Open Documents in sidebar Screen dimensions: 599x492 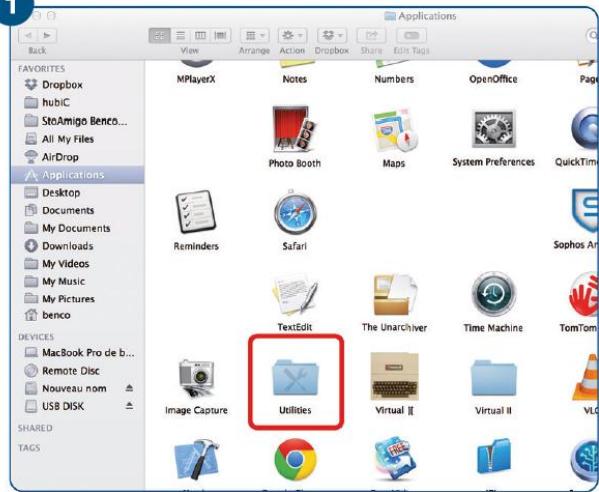(x=78, y=210)
